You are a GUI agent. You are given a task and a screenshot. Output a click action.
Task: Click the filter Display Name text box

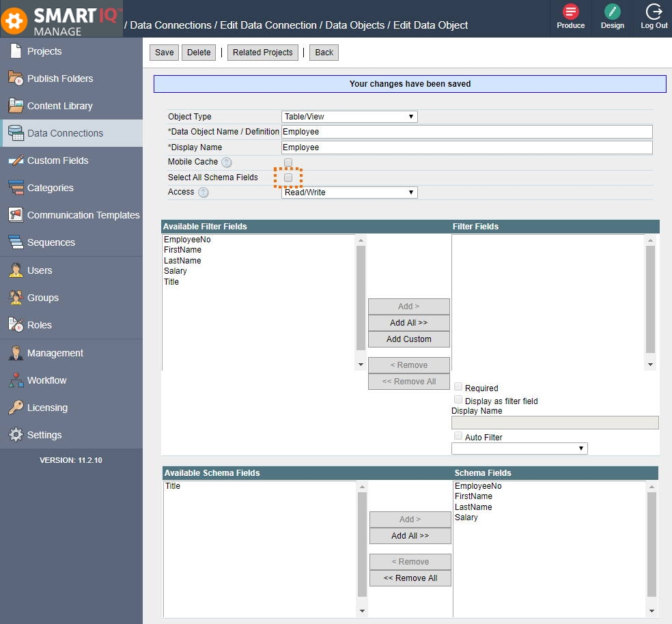click(555, 423)
